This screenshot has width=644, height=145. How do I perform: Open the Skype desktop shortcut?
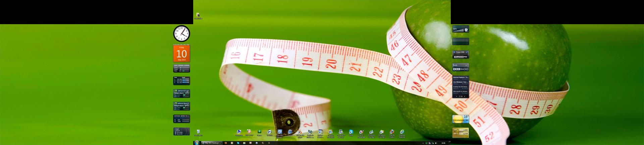[351, 132]
